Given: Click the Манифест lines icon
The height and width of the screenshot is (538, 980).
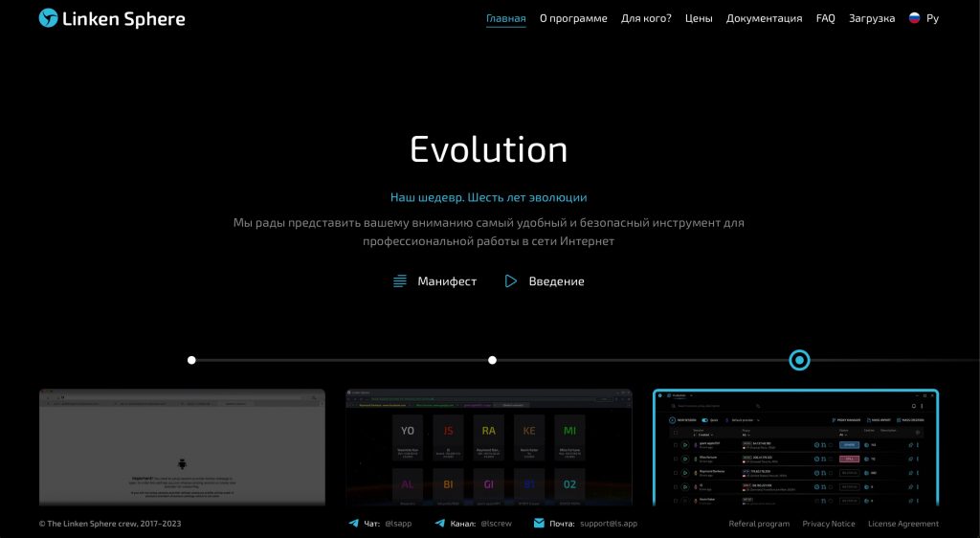Looking at the screenshot, I should click(399, 281).
